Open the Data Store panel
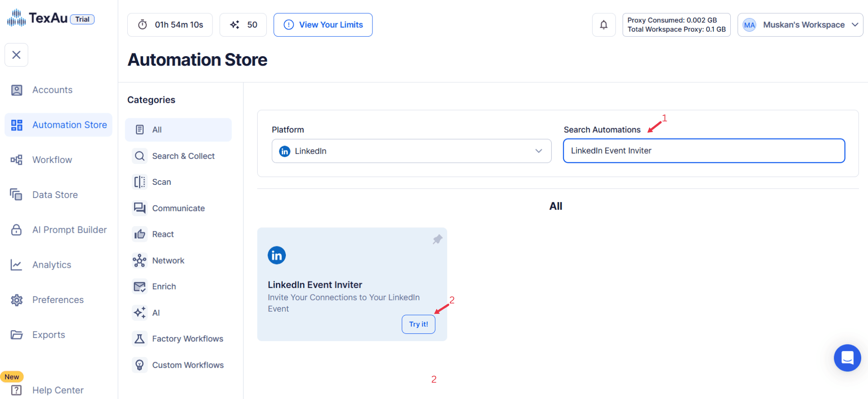This screenshot has width=868, height=399. pyautogui.click(x=54, y=194)
